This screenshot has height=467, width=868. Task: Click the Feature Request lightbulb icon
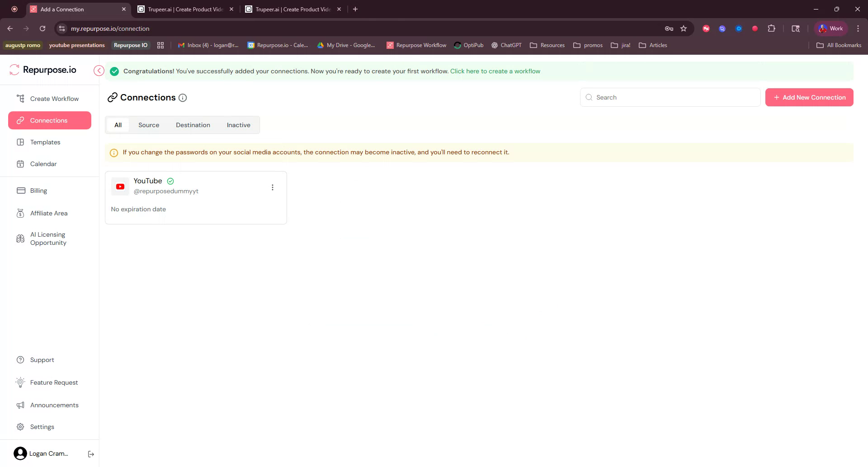click(x=20, y=382)
